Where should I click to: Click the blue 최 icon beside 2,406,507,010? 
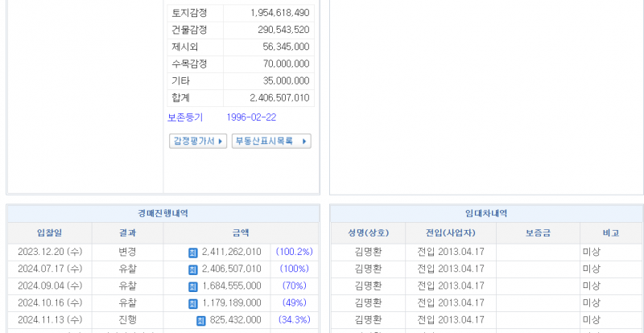coord(193,269)
